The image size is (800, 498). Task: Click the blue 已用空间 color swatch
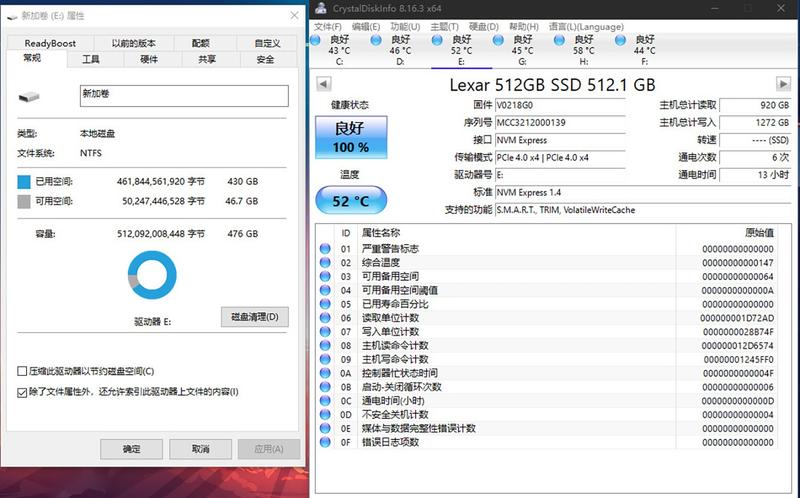coord(24,182)
